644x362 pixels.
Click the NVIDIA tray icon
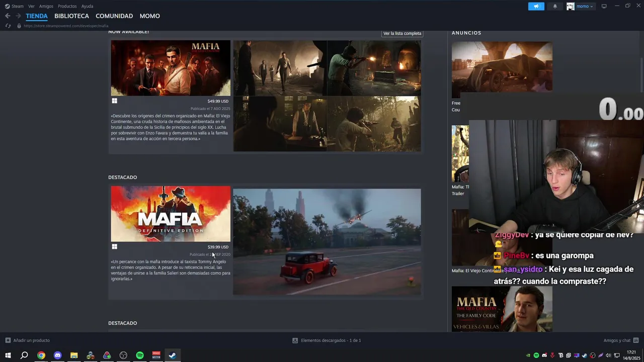tap(528, 355)
